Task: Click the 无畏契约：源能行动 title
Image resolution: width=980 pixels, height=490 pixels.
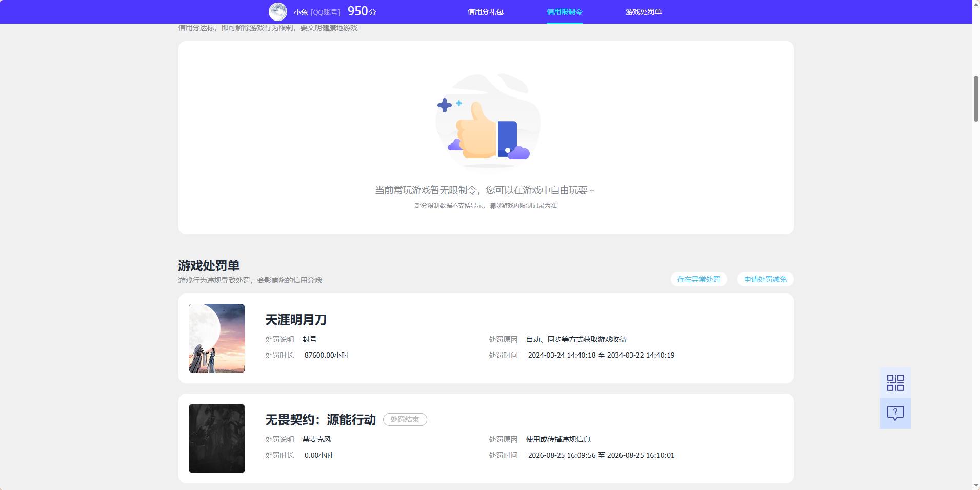Action: 321,420
